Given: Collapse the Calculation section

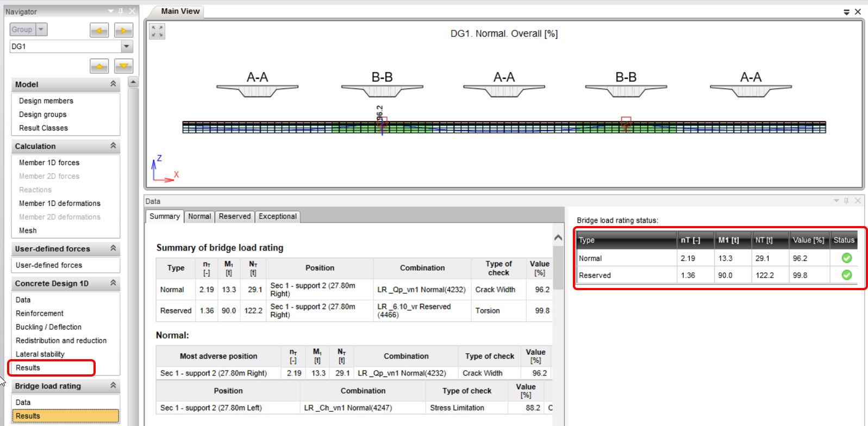Looking at the screenshot, I should tap(113, 146).
